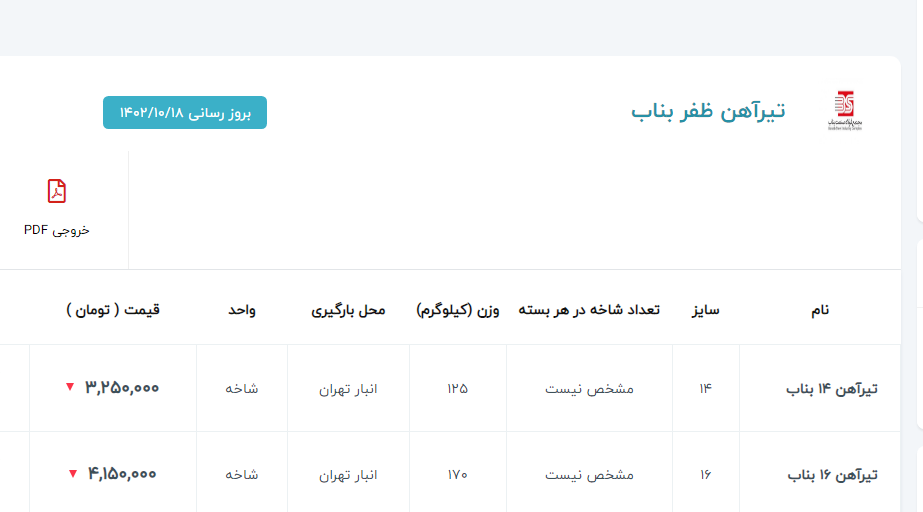Click the 3,250,000 price value
This screenshot has height=512, width=923.
(x=122, y=388)
